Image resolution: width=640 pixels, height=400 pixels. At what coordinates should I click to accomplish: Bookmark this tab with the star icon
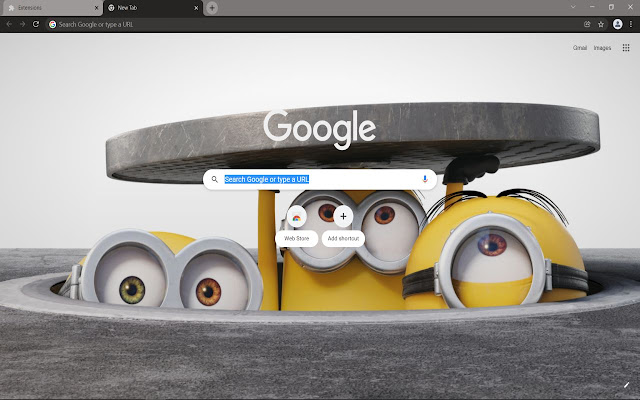point(601,24)
